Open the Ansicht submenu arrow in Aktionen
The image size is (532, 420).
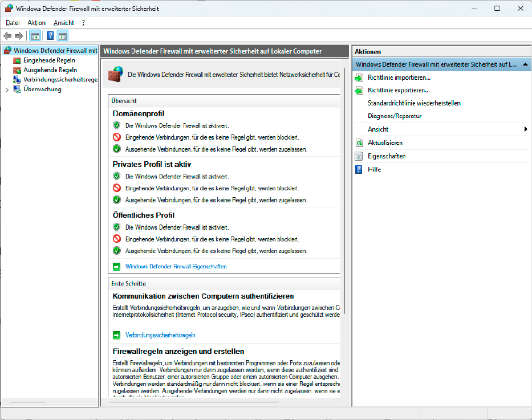526,129
